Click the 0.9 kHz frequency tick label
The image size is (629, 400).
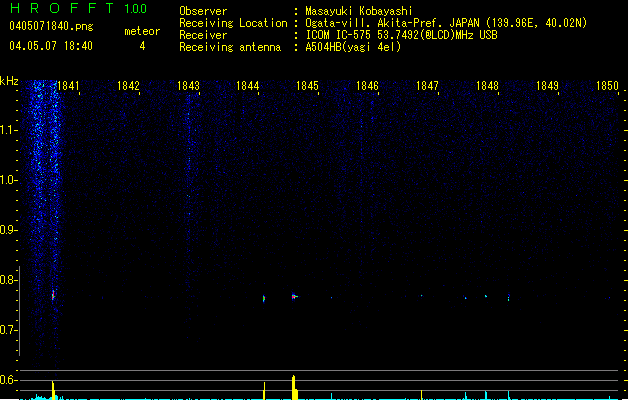[x=8, y=230]
